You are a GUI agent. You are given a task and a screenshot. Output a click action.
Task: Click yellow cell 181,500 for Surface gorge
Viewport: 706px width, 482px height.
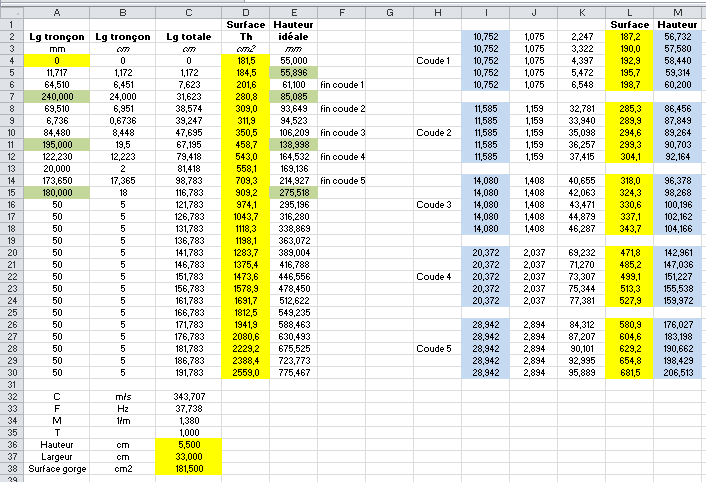pyautogui.click(x=189, y=468)
